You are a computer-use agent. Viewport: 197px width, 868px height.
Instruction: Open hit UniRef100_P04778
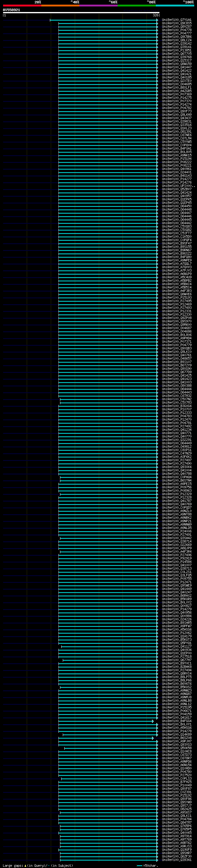point(176,30)
